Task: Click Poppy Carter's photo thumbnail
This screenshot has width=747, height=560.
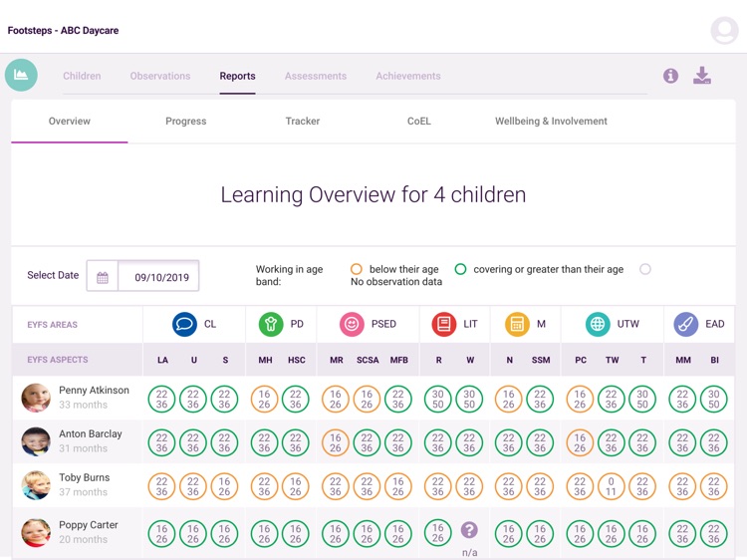Action: click(x=36, y=533)
